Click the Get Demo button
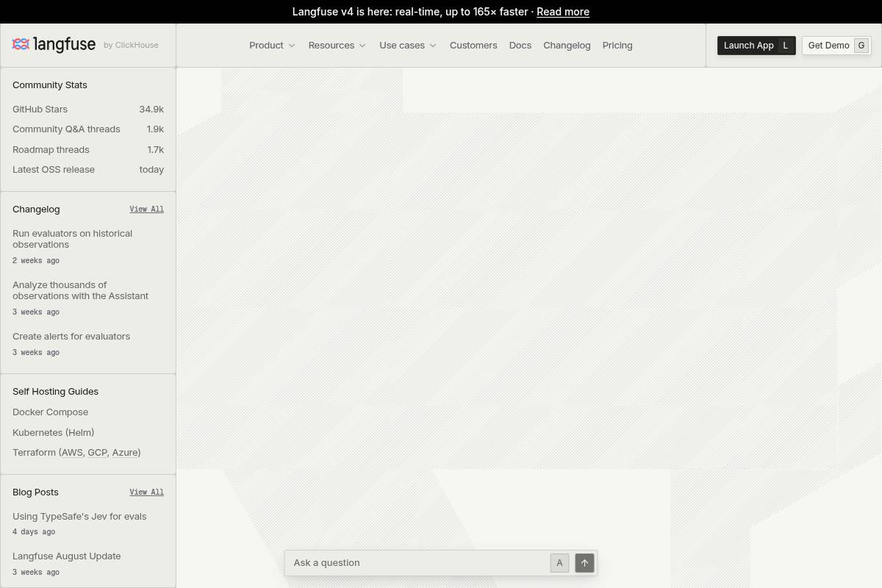The image size is (882, 588). tap(836, 46)
